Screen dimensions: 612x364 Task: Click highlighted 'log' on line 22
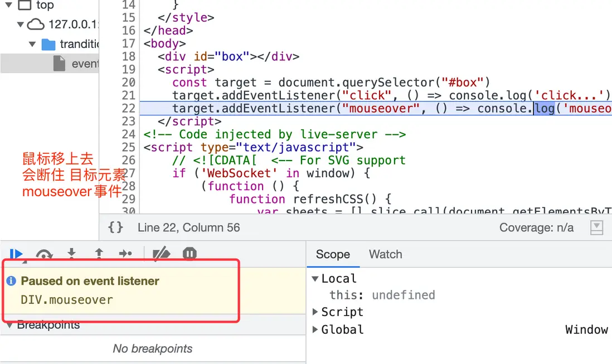pyautogui.click(x=544, y=109)
